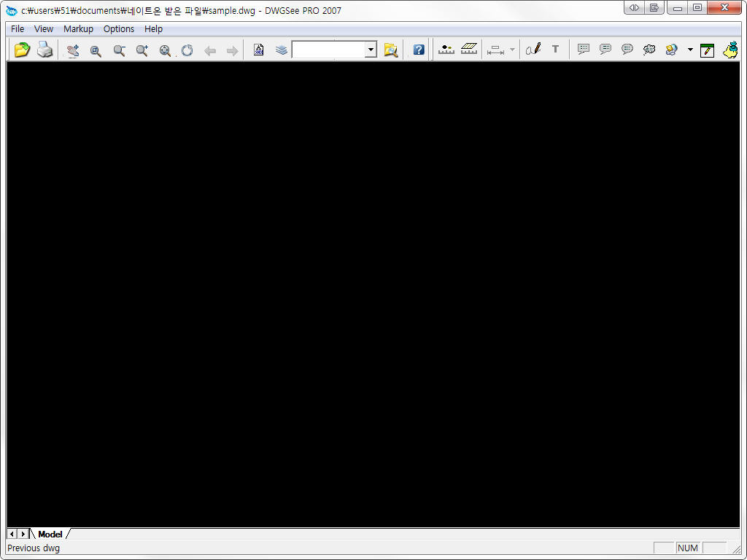This screenshot has height=560, width=747.
Task: Select the dimension markup tool
Action: 496,50
